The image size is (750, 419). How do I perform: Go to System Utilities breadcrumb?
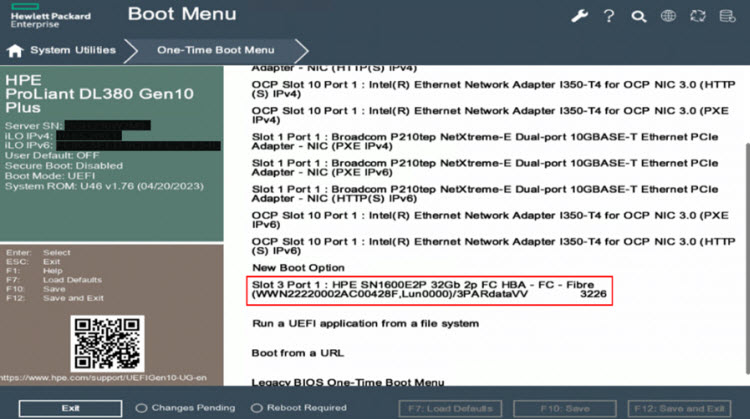tap(72, 50)
